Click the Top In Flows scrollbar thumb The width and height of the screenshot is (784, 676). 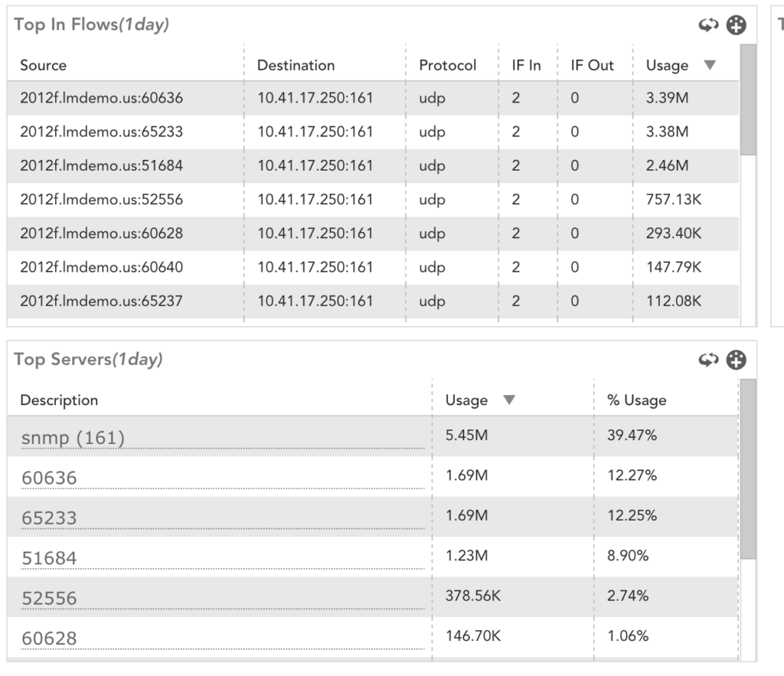(x=748, y=100)
